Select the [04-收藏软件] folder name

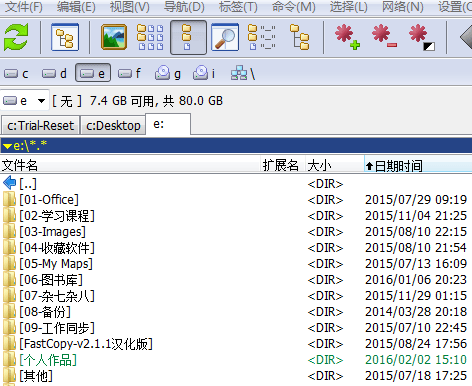click(x=57, y=248)
